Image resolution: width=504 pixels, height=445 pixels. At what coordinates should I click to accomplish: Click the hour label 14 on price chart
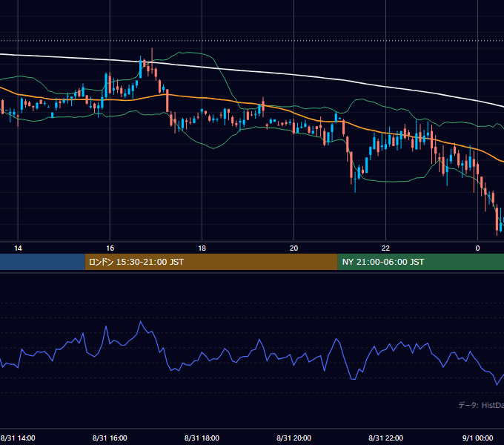pos(18,248)
